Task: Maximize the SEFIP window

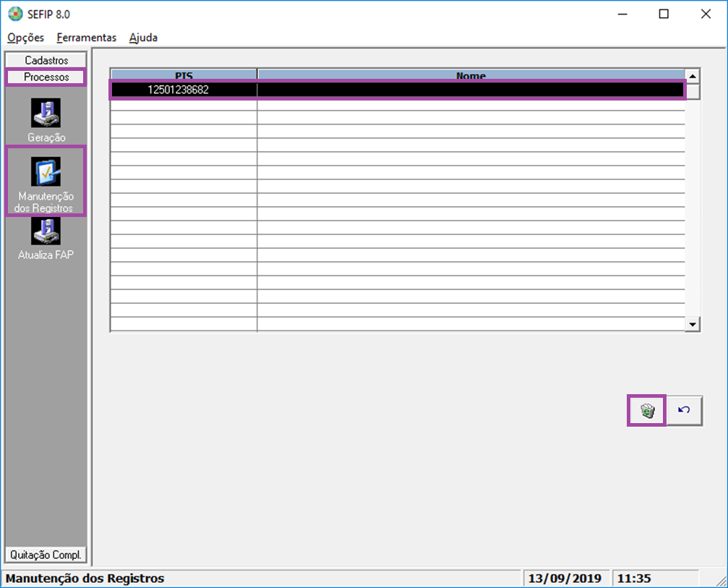Action: [x=664, y=14]
